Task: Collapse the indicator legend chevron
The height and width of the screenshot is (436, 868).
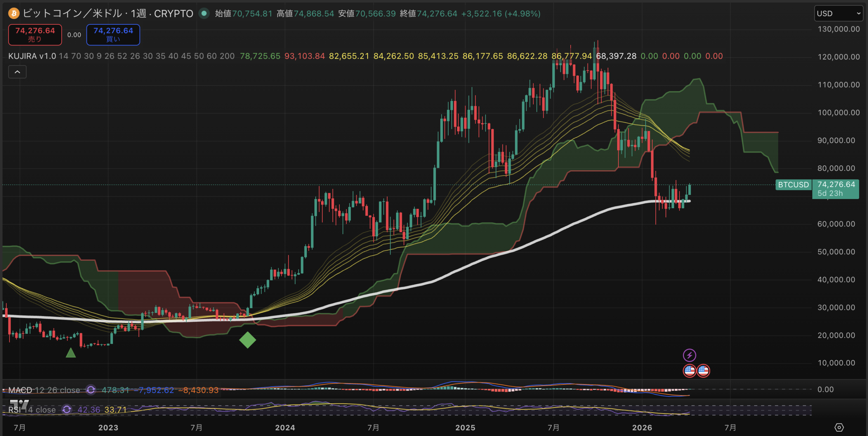Action: coord(17,72)
